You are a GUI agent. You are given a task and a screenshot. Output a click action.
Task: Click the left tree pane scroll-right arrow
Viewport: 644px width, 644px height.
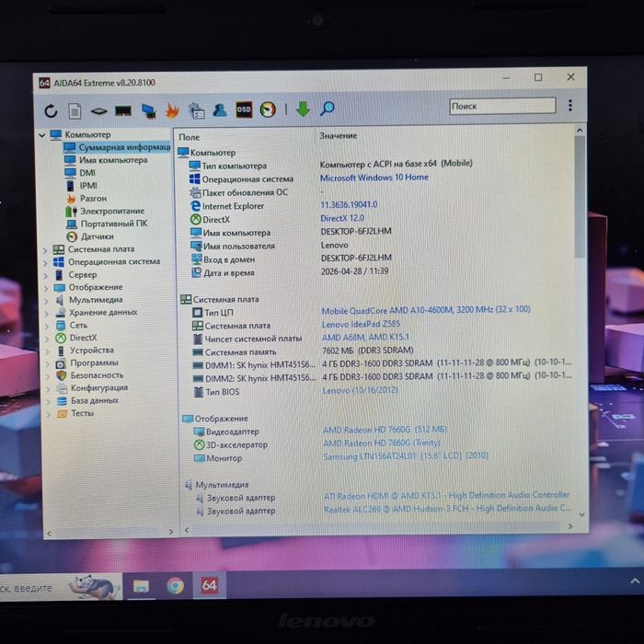tap(171, 532)
